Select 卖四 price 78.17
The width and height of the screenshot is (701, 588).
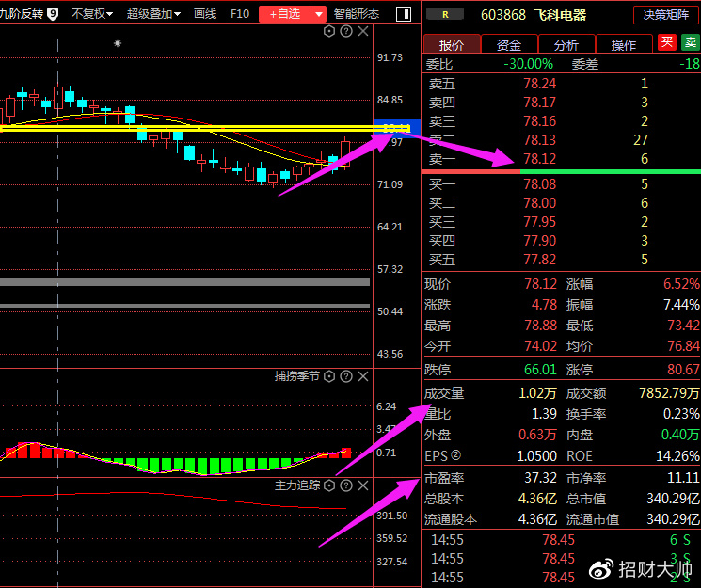pos(539,103)
